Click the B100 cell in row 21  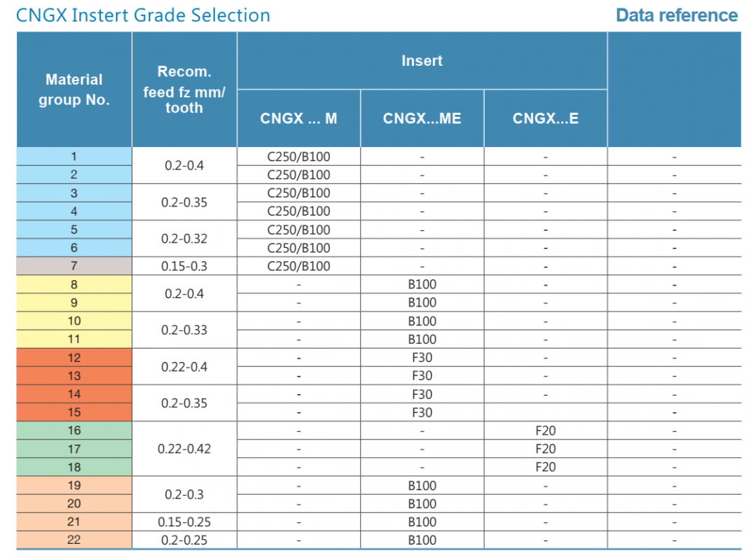click(x=422, y=522)
